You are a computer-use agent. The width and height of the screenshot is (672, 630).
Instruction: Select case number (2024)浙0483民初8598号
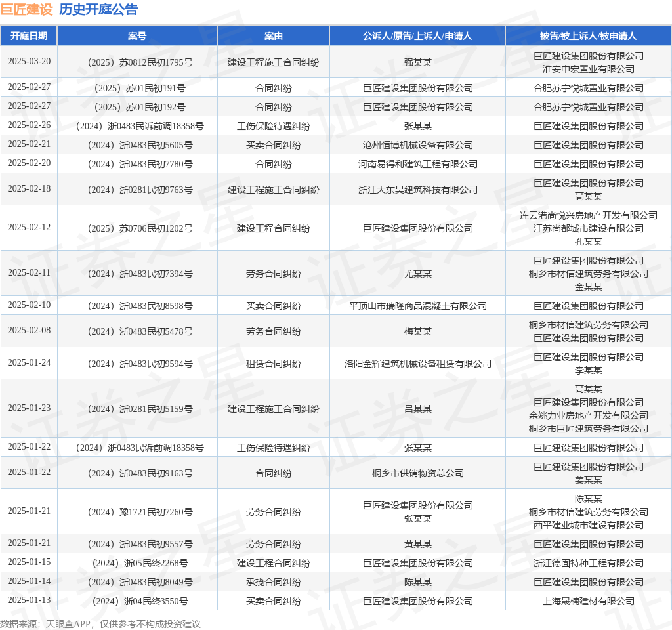point(140,306)
